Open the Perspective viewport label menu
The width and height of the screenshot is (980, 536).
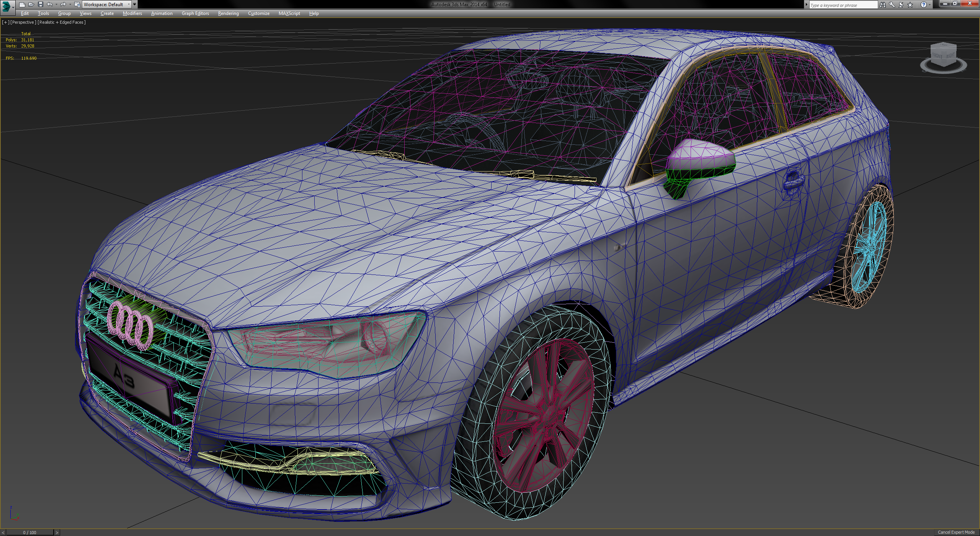pyautogui.click(x=24, y=22)
